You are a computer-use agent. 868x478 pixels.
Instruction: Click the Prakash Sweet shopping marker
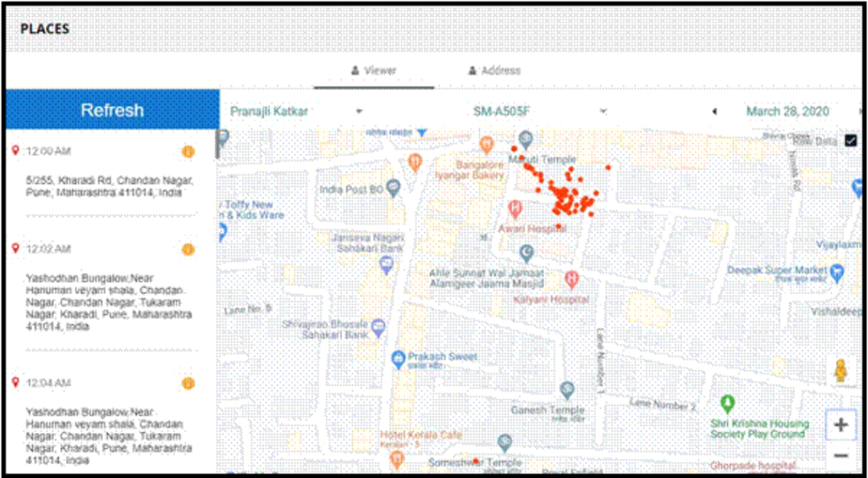[x=398, y=359]
